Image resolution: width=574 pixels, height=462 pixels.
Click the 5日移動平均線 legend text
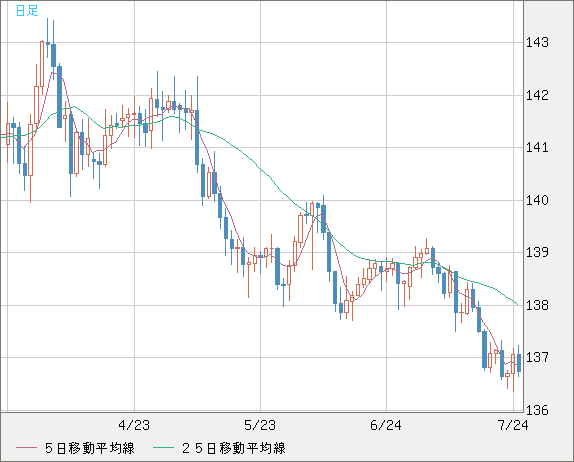tap(90, 448)
